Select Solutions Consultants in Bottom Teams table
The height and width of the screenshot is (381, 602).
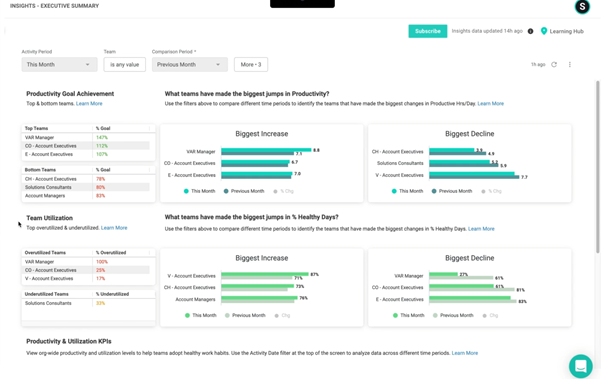click(86, 187)
